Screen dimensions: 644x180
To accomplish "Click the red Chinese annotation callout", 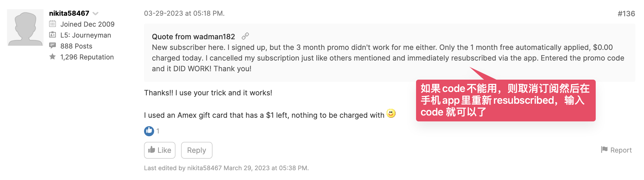I will 505,100.
